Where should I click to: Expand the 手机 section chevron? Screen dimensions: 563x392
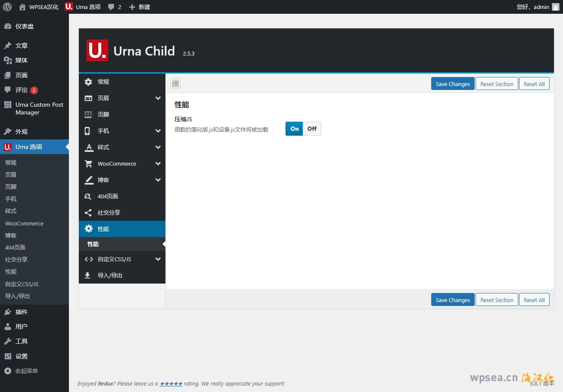click(x=158, y=131)
